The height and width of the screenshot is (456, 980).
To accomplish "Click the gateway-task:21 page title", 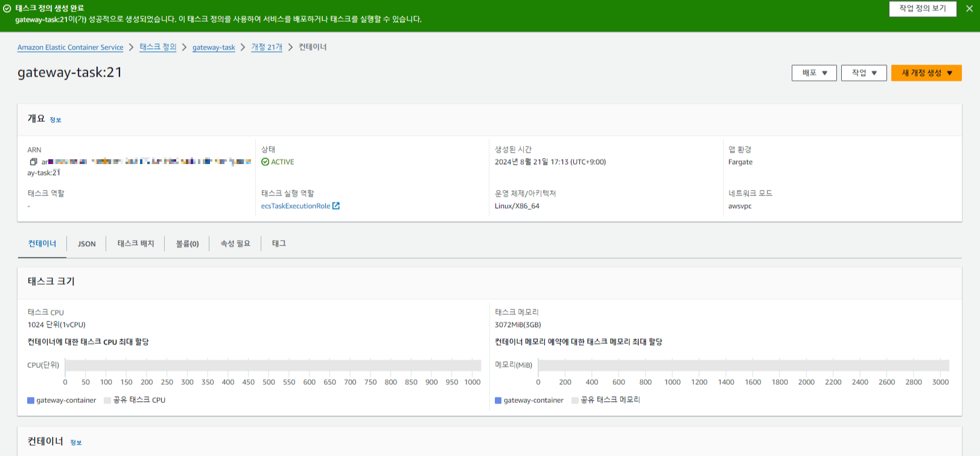I will (x=70, y=72).
